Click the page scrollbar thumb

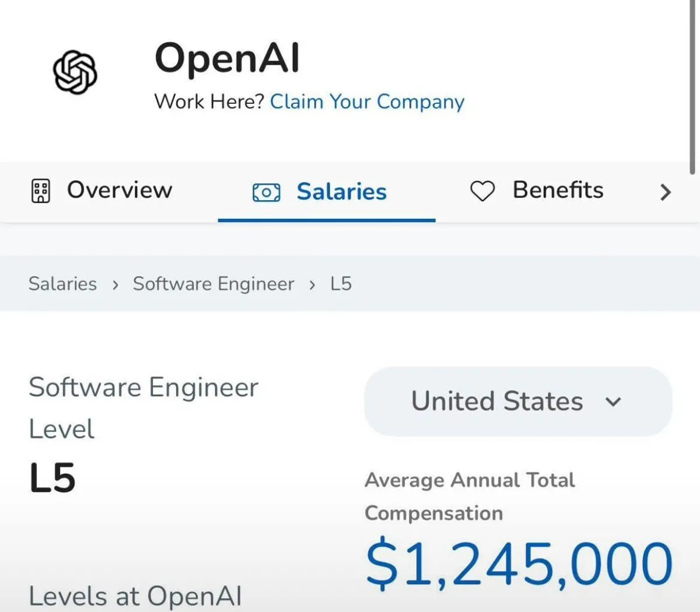[693, 88]
